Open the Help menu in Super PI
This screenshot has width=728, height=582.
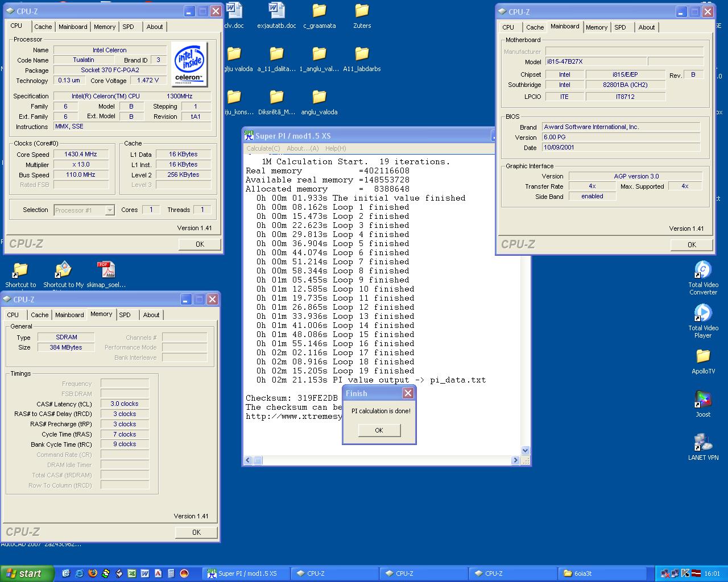336,148
